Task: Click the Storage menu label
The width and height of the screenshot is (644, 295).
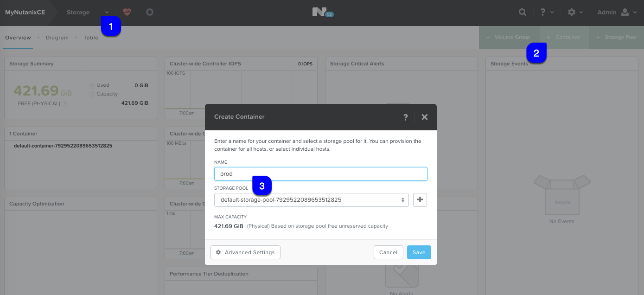Action: pyautogui.click(x=78, y=13)
